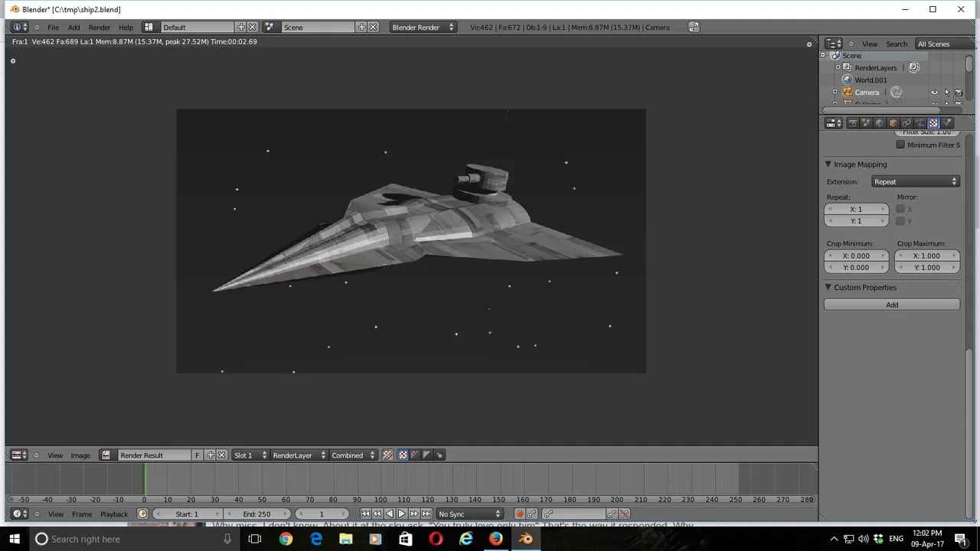The width and height of the screenshot is (980, 551).
Task: Open the outliner editor type selector
Action: [834, 44]
